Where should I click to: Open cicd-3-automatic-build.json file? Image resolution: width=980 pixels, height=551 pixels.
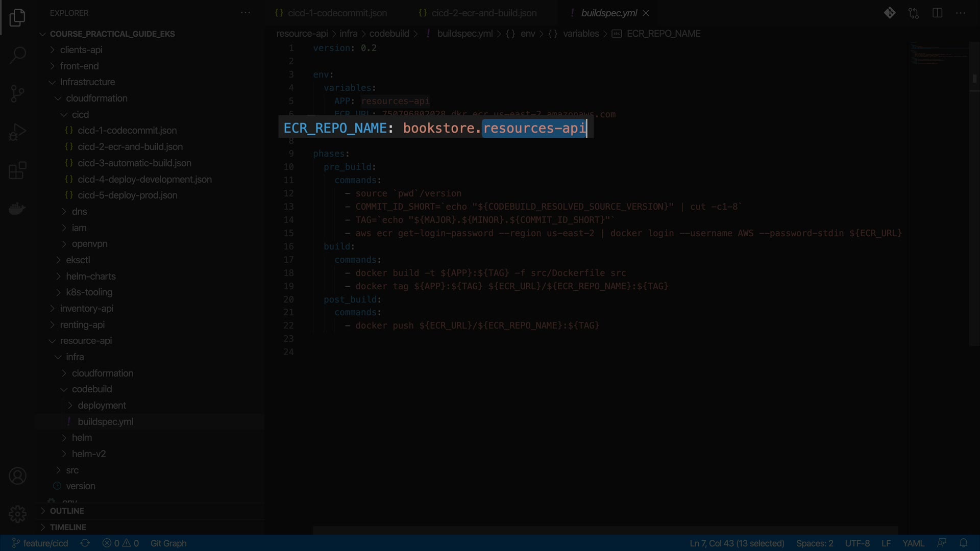[x=134, y=163]
